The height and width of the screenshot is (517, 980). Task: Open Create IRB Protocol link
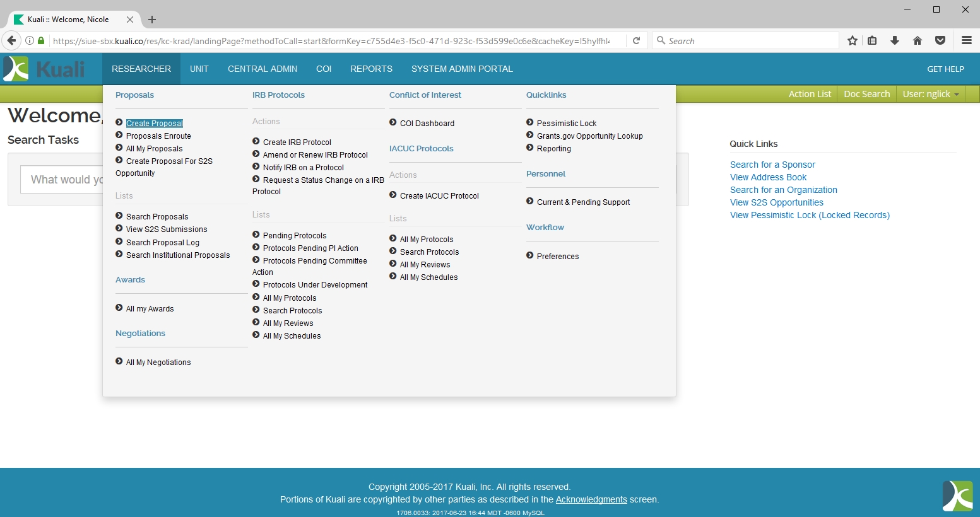[297, 142]
